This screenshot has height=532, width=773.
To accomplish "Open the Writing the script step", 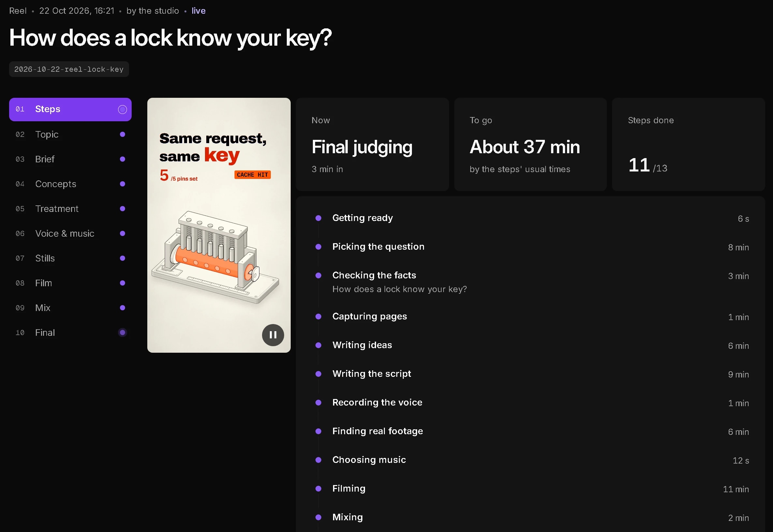I will [530, 374].
